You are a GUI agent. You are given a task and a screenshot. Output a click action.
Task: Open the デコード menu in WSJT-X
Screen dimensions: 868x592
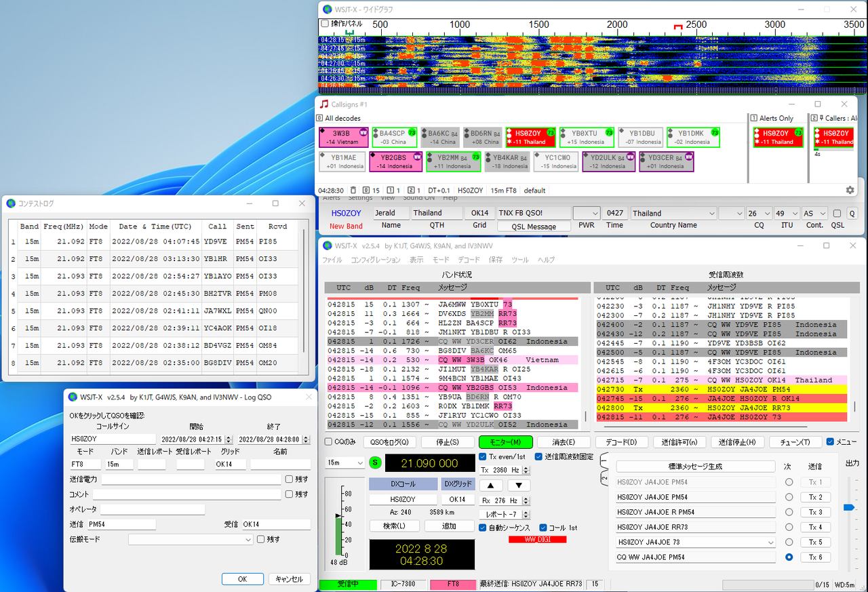click(x=469, y=260)
